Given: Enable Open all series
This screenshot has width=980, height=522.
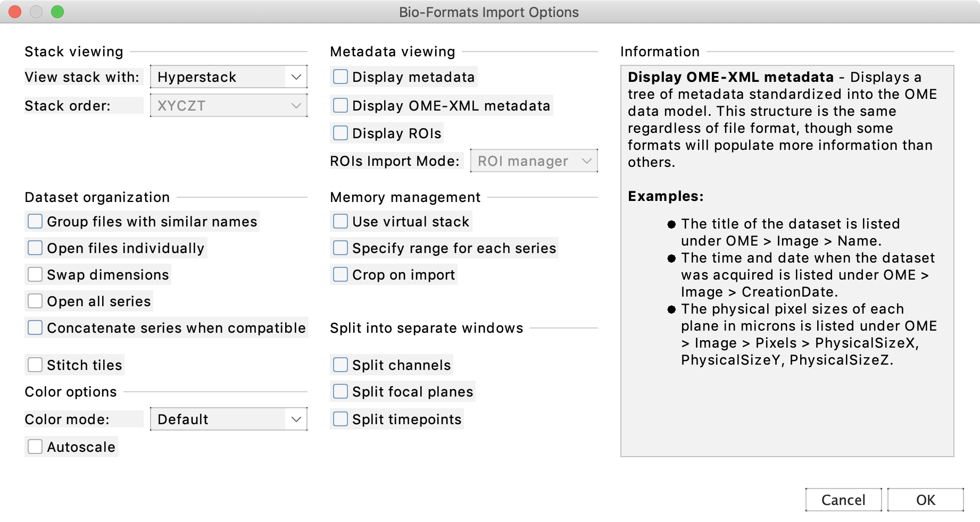Looking at the screenshot, I should pyautogui.click(x=35, y=301).
